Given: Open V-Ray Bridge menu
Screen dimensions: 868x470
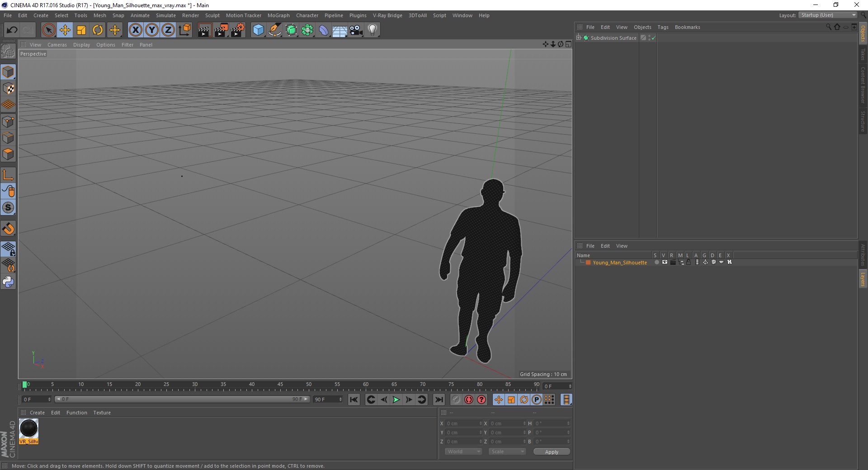Looking at the screenshot, I should pos(387,15).
